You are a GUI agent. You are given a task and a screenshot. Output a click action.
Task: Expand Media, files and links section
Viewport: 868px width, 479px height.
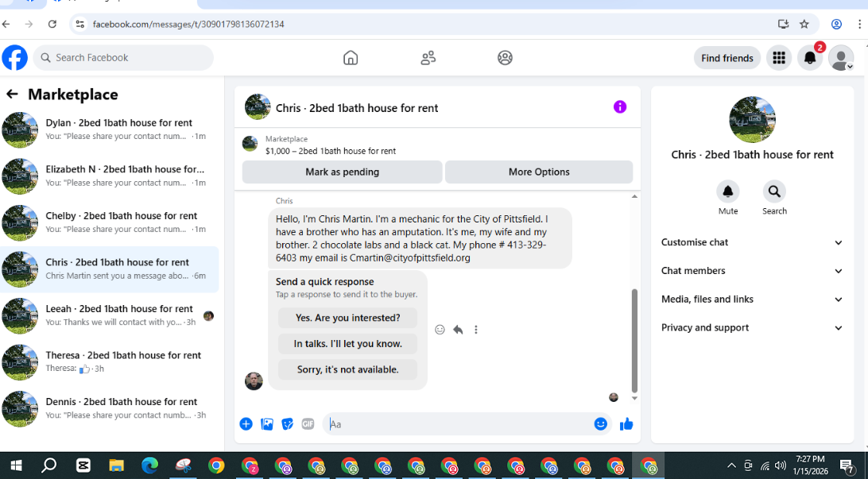point(752,299)
